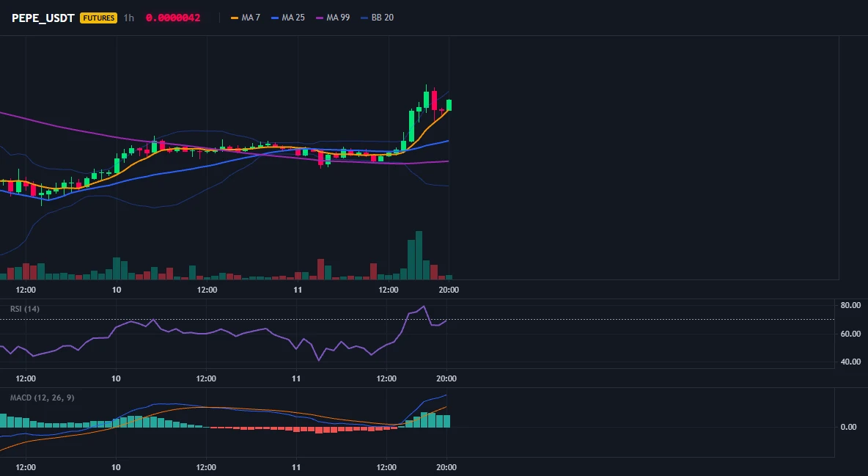
Task: Click the 20:00 label on main time axis
Action: [x=449, y=290]
